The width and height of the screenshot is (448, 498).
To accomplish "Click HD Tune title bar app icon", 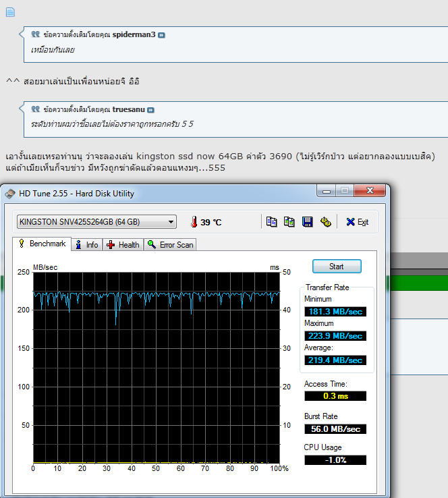I will pos(10,194).
